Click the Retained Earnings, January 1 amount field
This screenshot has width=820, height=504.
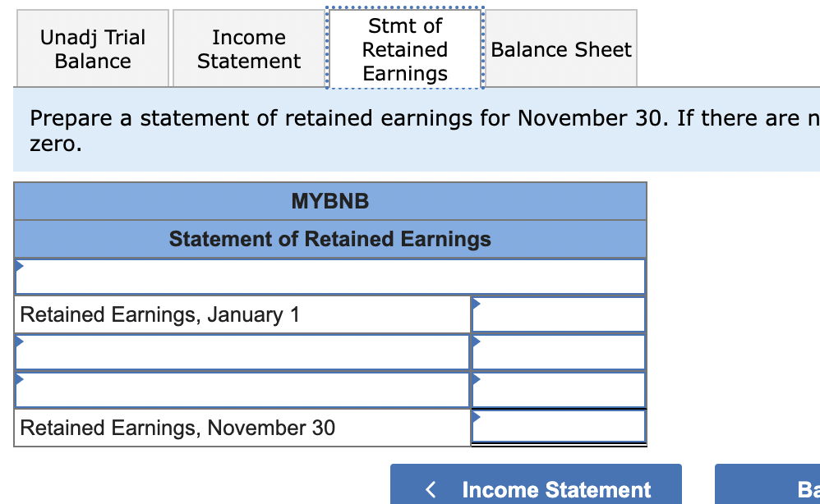559,314
